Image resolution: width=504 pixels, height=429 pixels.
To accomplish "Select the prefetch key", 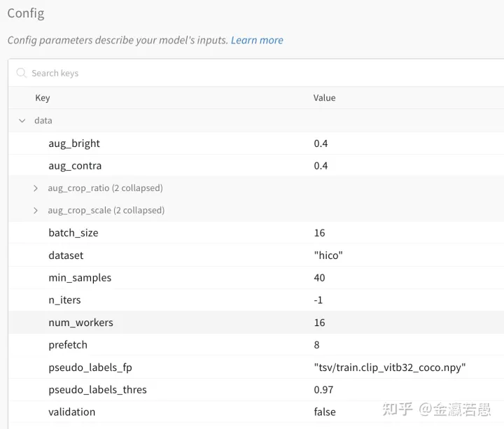I will click(x=68, y=345).
